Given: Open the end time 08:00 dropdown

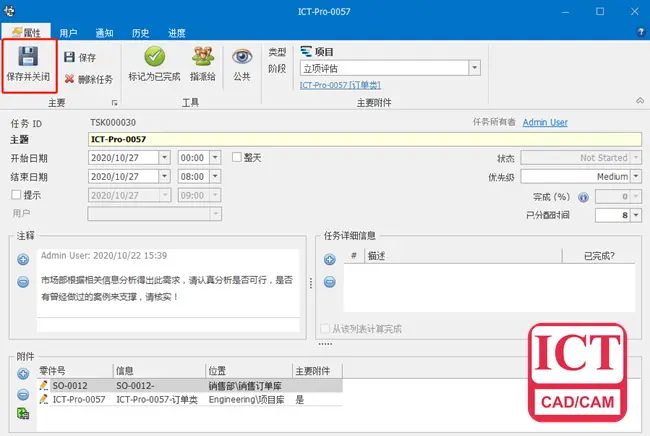Looking at the screenshot, I should 215,176.
